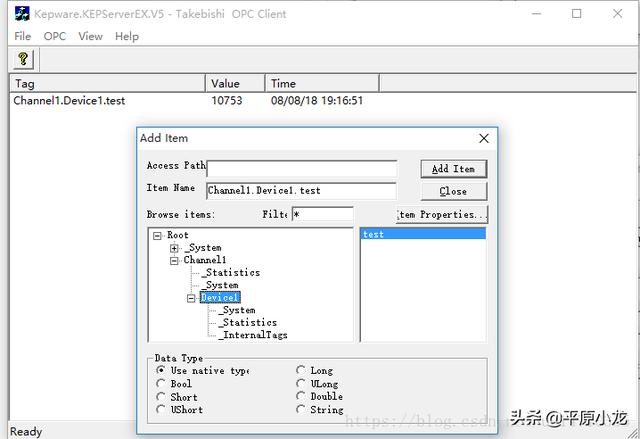
Task: Click the yellow question mark help icon
Action: (x=23, y=59)
